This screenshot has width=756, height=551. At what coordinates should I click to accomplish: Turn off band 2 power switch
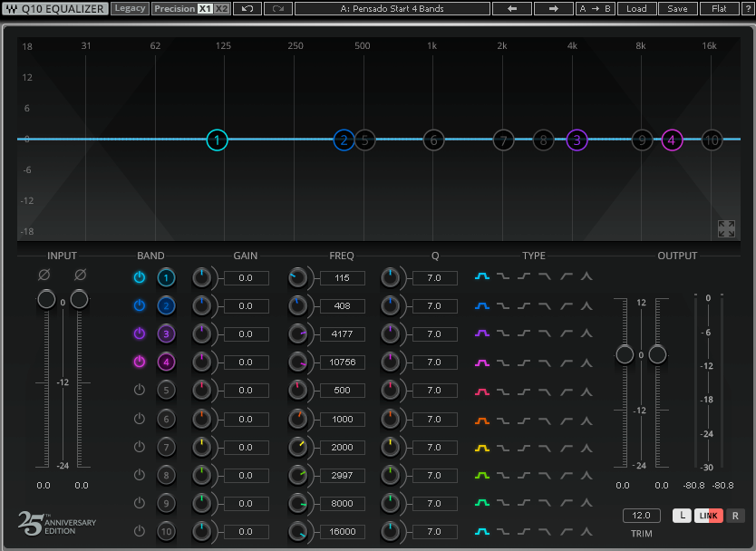click(x=140, y=305)
